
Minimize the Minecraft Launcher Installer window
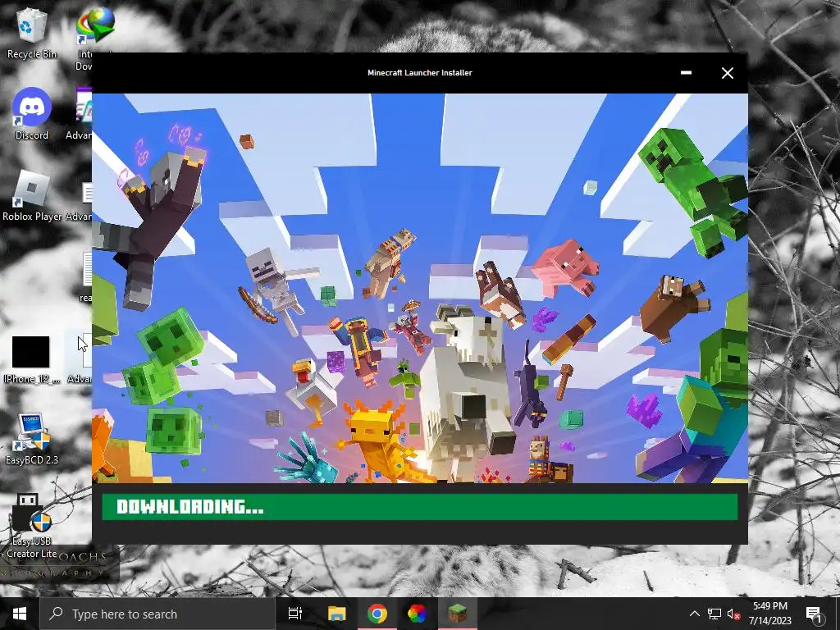tap(686, 73)
